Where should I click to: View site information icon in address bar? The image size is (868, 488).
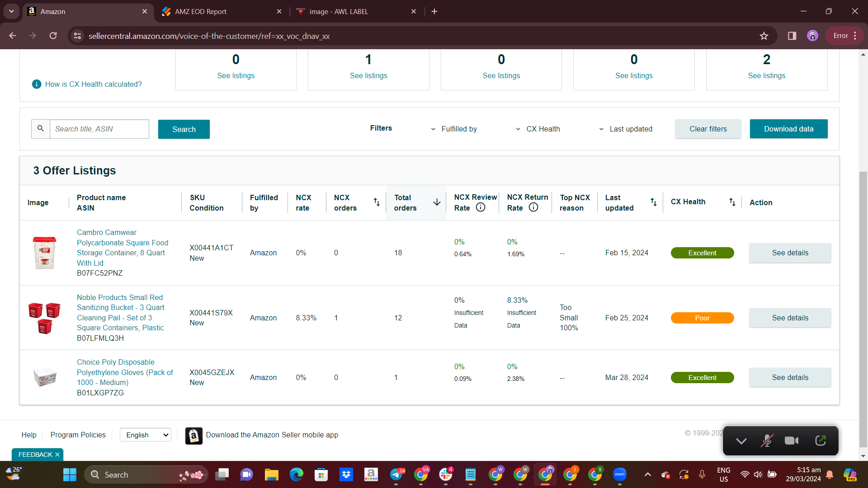pyautogui.click(x=78, y=36)
